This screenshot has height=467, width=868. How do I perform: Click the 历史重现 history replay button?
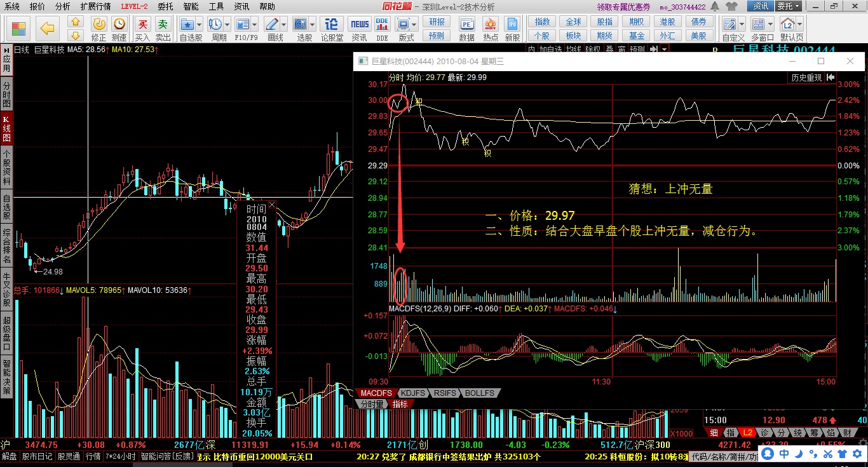(x=806, y=78)
